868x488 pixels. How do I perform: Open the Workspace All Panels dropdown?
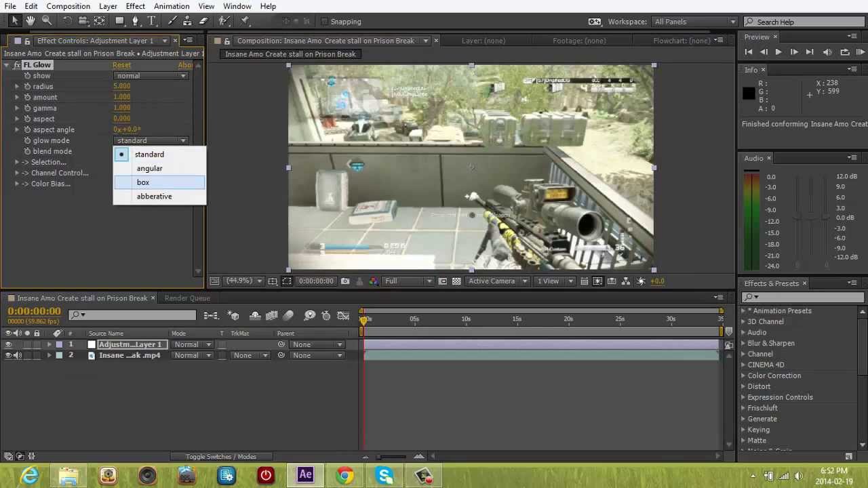pyautogui.click(x=694, y=22)
